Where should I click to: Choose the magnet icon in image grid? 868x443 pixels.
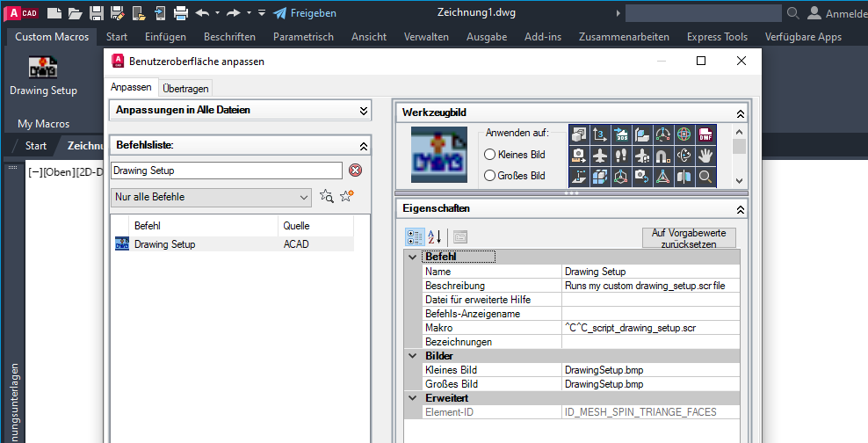click(x=663, y=156)
